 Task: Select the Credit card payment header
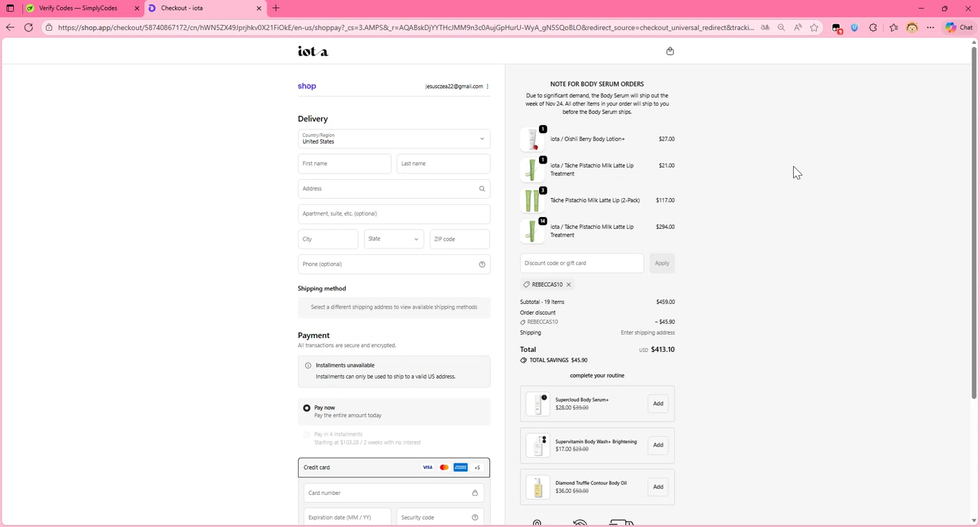click(x=394, y=467)
